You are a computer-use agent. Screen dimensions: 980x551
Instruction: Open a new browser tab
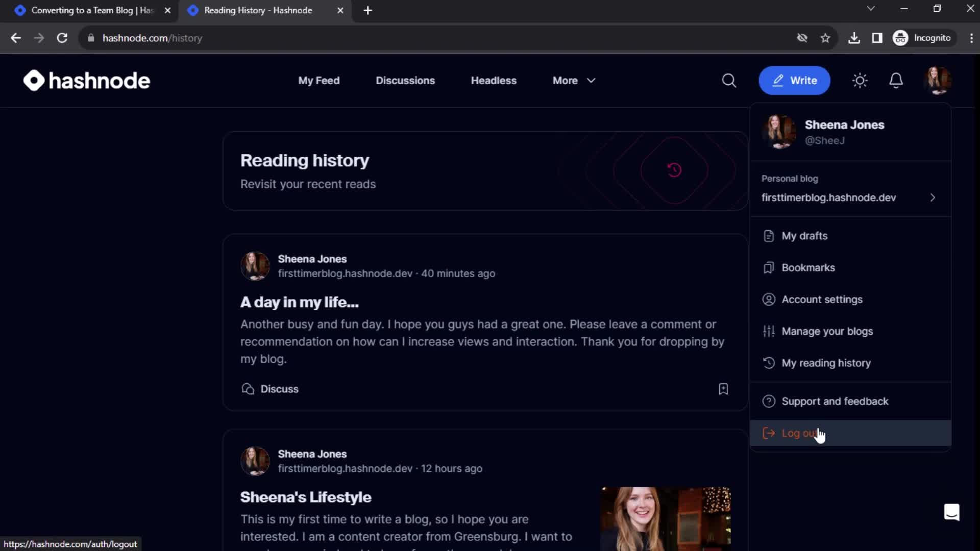(x=367, y=10)
